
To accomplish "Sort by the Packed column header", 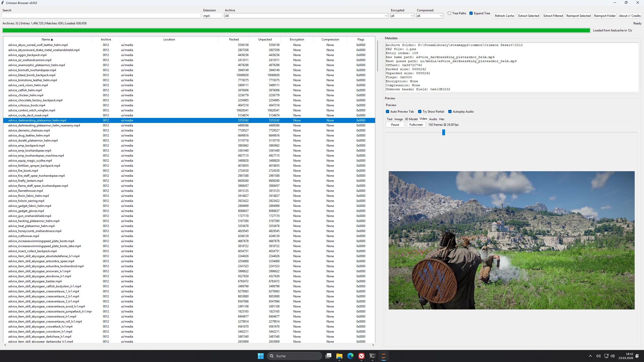I will (234, 39).
